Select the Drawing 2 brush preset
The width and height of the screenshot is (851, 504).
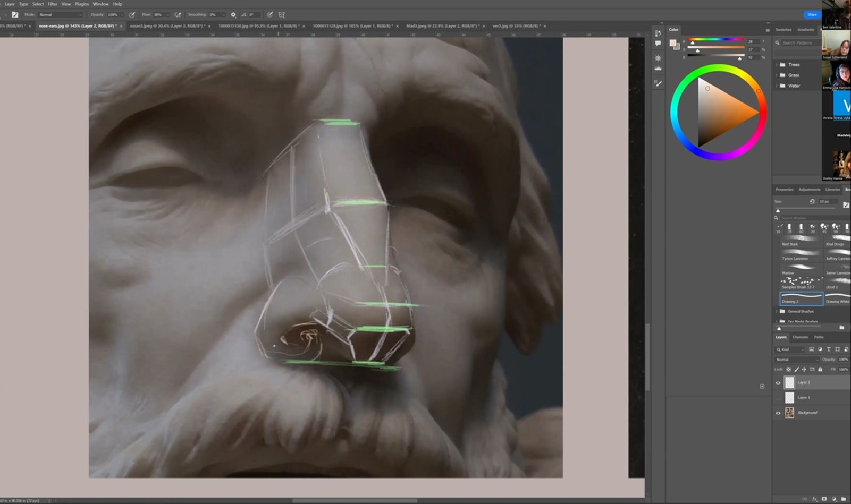801,298
